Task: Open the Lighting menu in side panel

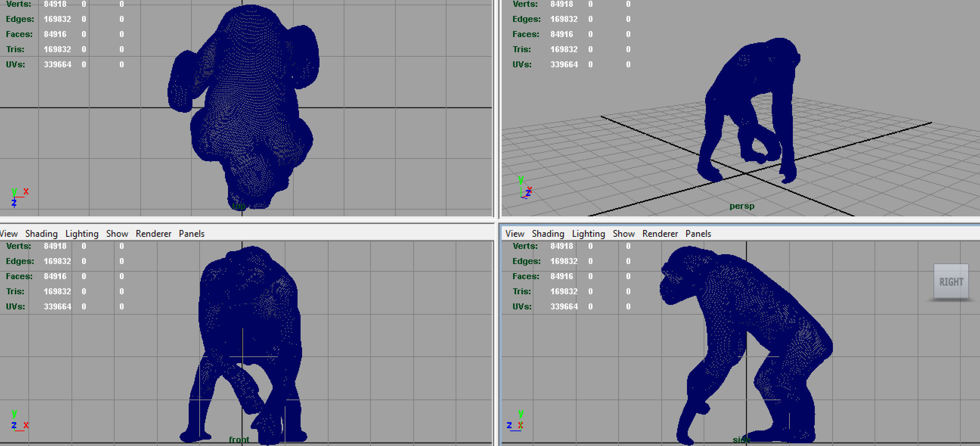Action: point(588,234)
